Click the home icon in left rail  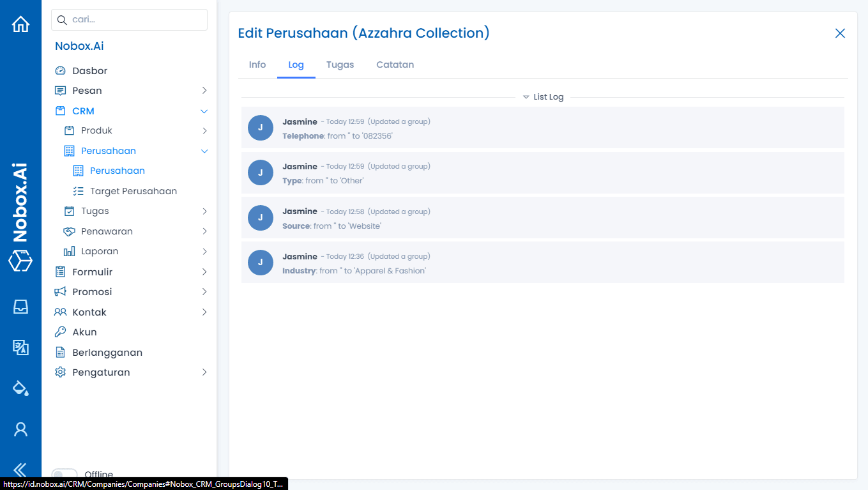click(x=20, y=24)
